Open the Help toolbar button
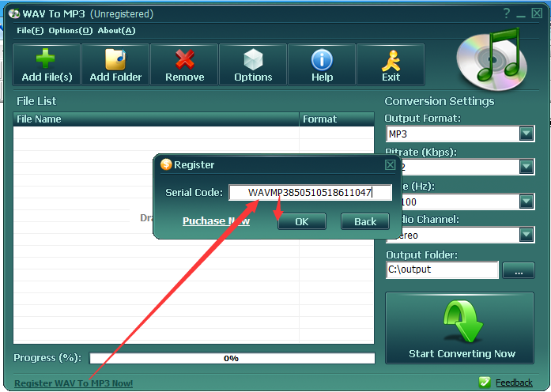The width and height of the screenshot is (551, 392). [322, 65]
